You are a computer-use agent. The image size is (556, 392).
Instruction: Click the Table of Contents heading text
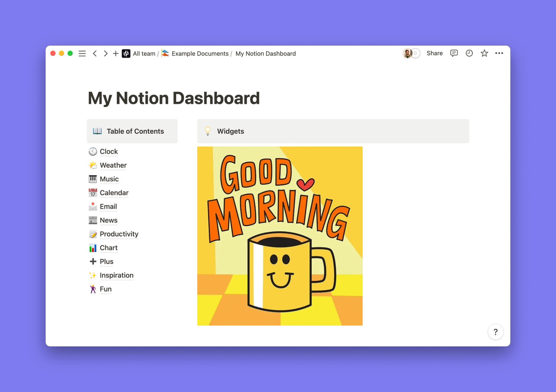click(135, 131)
